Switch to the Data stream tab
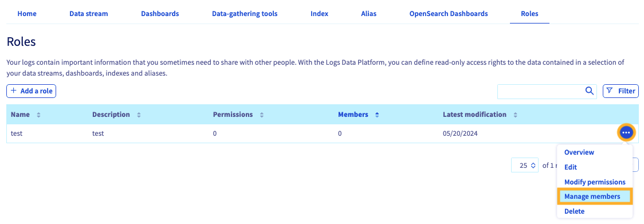The width and height of the screenshot is (644, 224). pos(89,14)
